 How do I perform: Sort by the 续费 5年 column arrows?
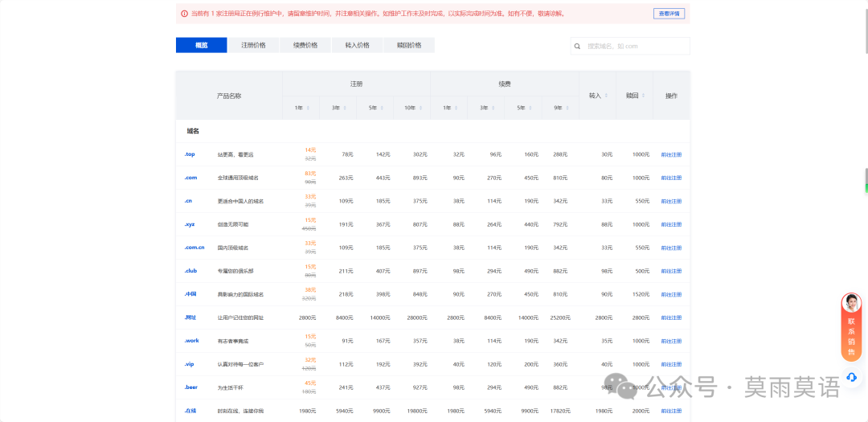pyautogui.click(x=531, y=108)
